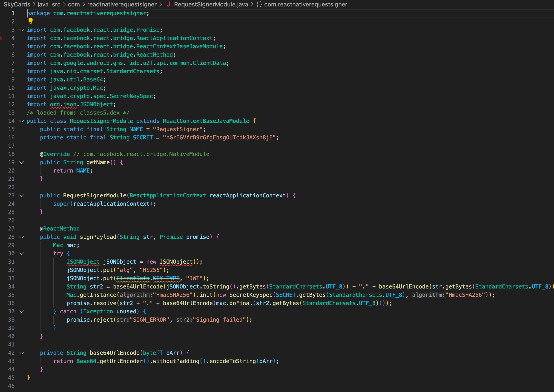Open RequestSignerModule.java breadcrumb
This screenshot has height=392, width=554.
[211, 4]
